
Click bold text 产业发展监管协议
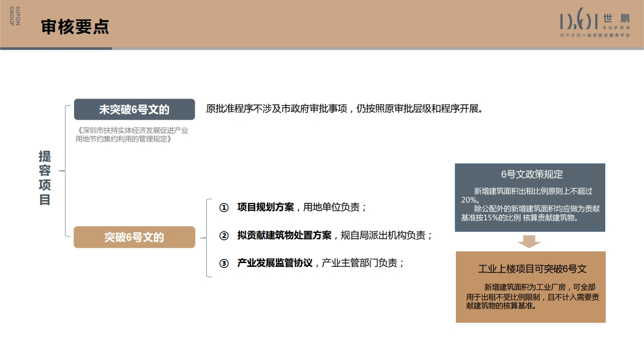point(275,263)
